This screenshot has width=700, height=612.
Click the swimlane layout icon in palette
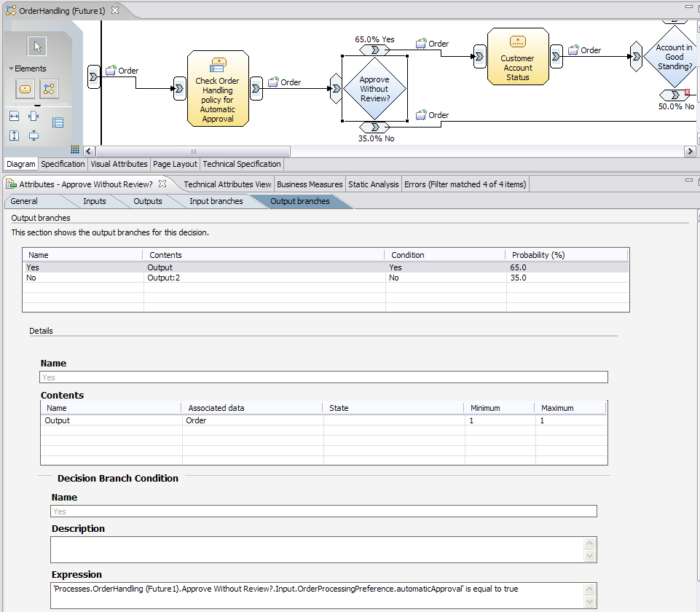tap(58, 122)
